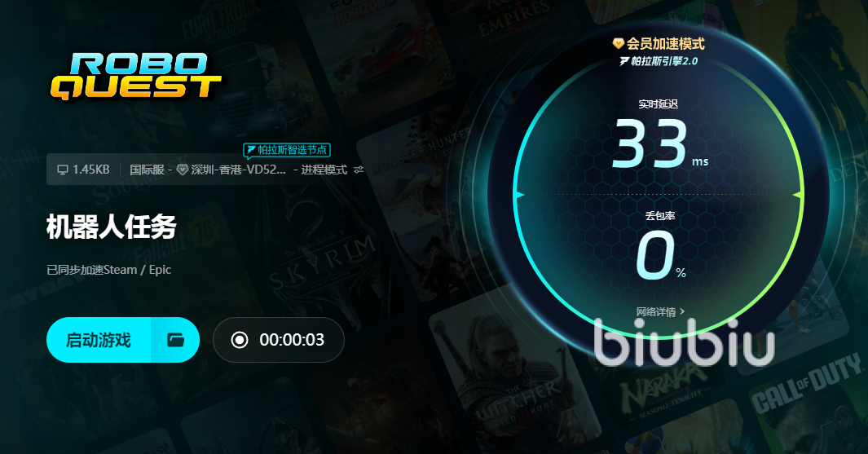Stop acceleration with the circular record button
This screenshot has width=868, height=454.
point(240,339)
